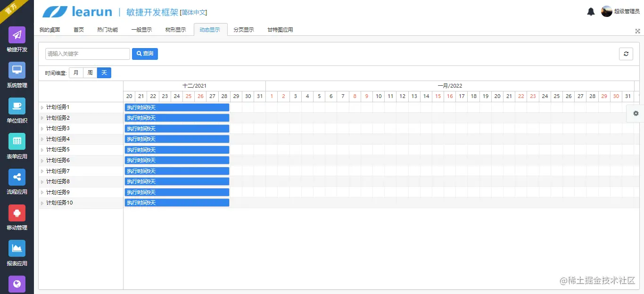This screenshot has height=294, width=644.
Task: Expand the 计划任务10 tree node
Action: [43, 203]
